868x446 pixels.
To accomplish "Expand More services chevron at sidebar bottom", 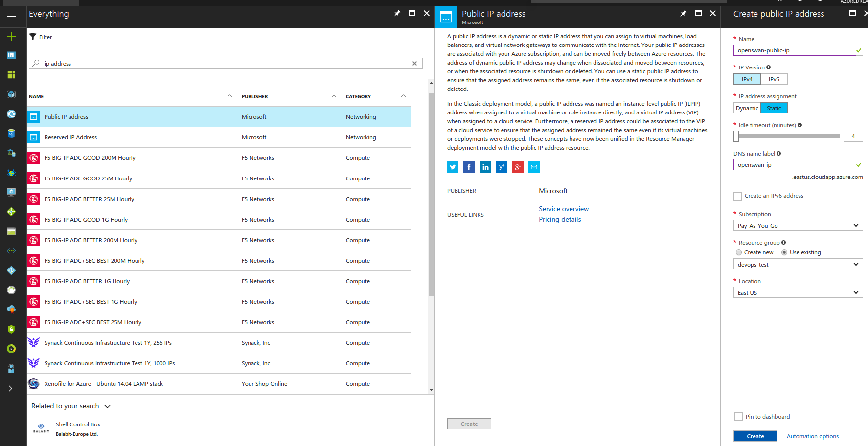I will click(10, 389).
